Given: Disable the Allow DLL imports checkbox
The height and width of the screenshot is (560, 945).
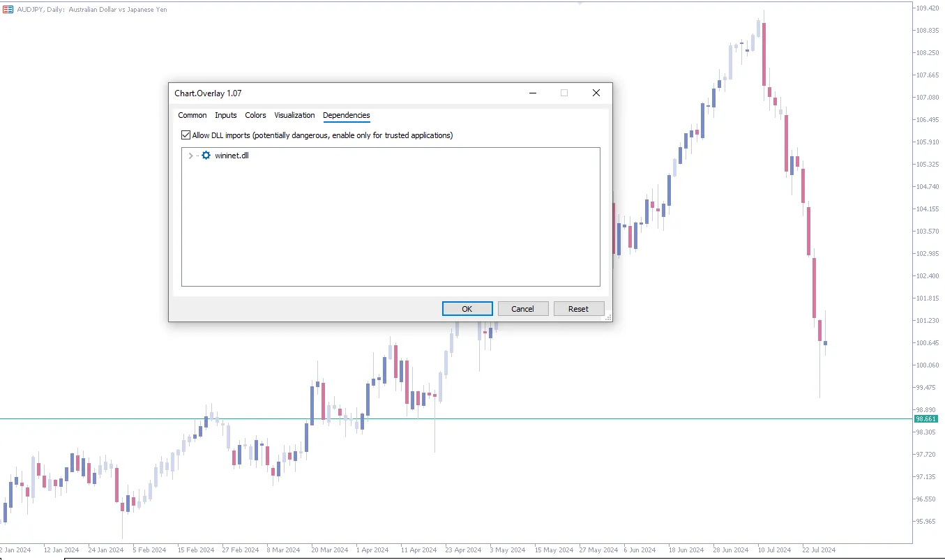Looking at the screenshot, I should (x=186, y=135).
